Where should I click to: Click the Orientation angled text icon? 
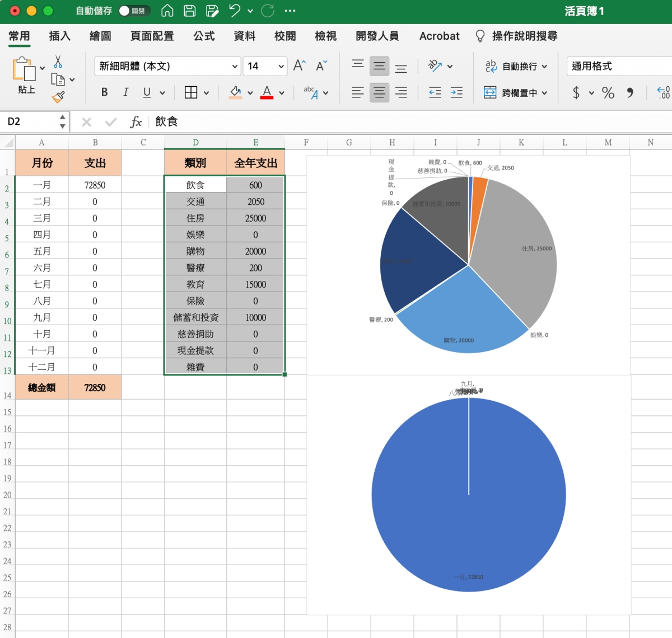coord(435,66)
